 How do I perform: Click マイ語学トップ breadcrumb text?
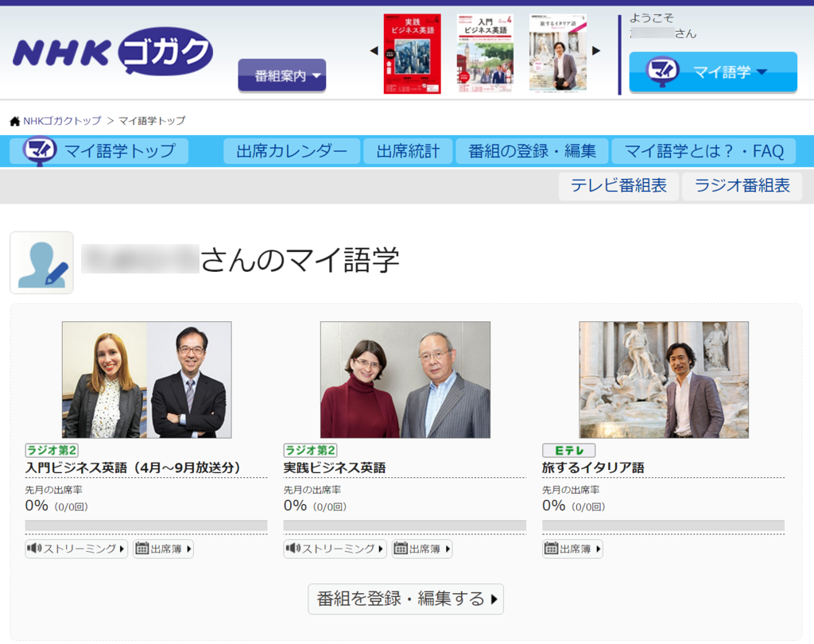pos(152,121)
